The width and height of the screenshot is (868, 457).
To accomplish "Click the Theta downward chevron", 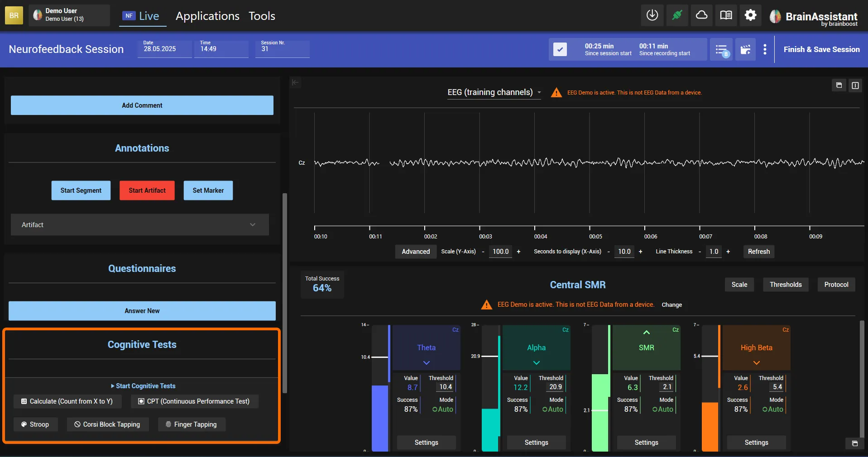I will tap(427, 363).
